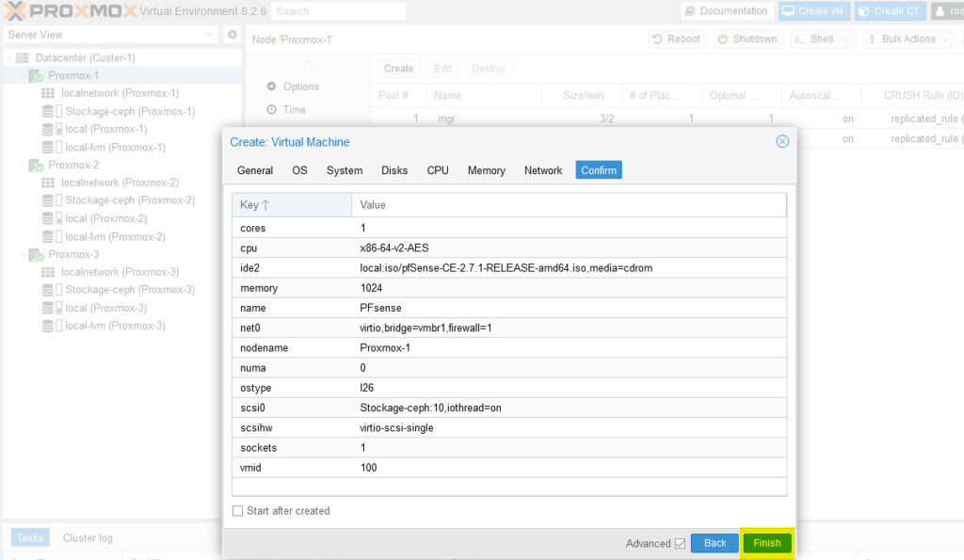Click the local-lvm (Proxmox-2) storage icon
964x560 pixels.
pyautogui.click(x=52, y=236)
